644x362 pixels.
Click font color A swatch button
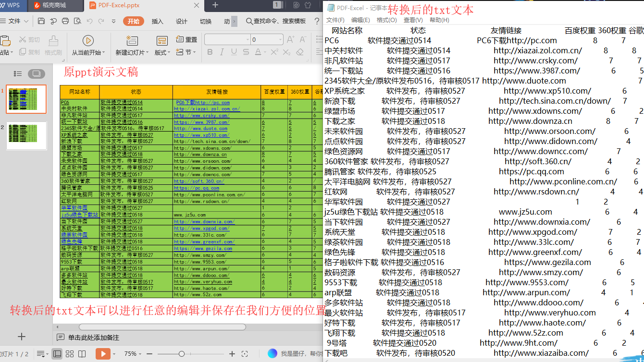pos(258,52)
